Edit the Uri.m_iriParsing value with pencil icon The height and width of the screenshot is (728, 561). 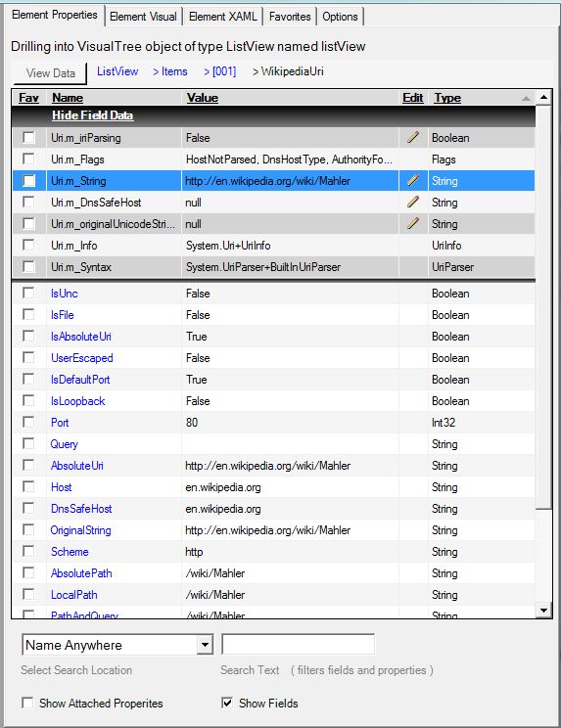tap(413, 137)
